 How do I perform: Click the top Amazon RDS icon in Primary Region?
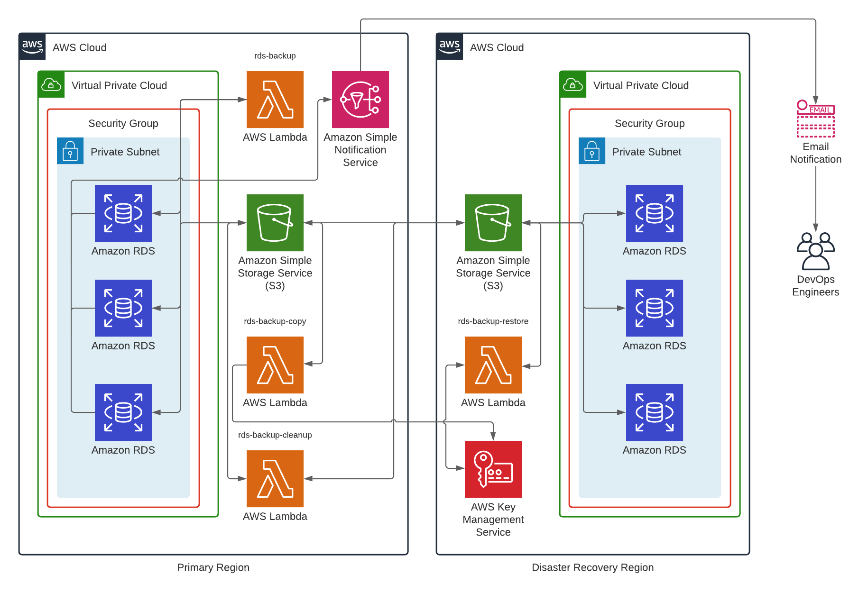[123, 213]
